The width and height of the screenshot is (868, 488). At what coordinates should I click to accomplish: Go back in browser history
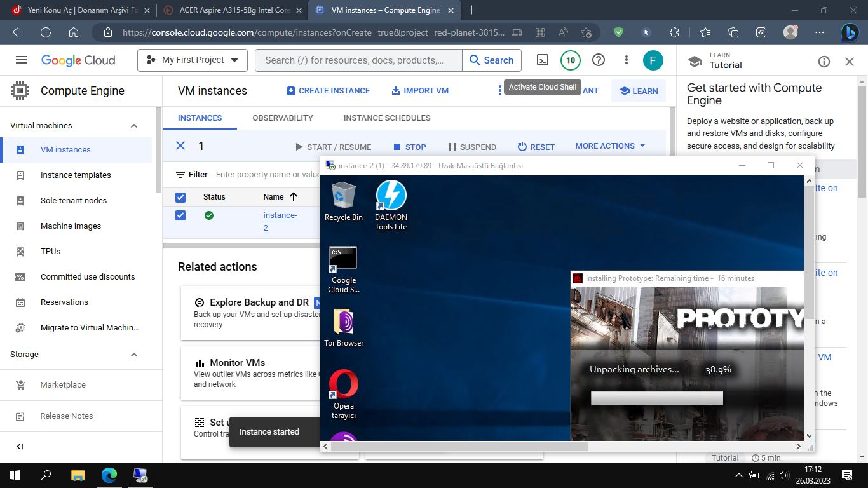click(x=18, y=32)
